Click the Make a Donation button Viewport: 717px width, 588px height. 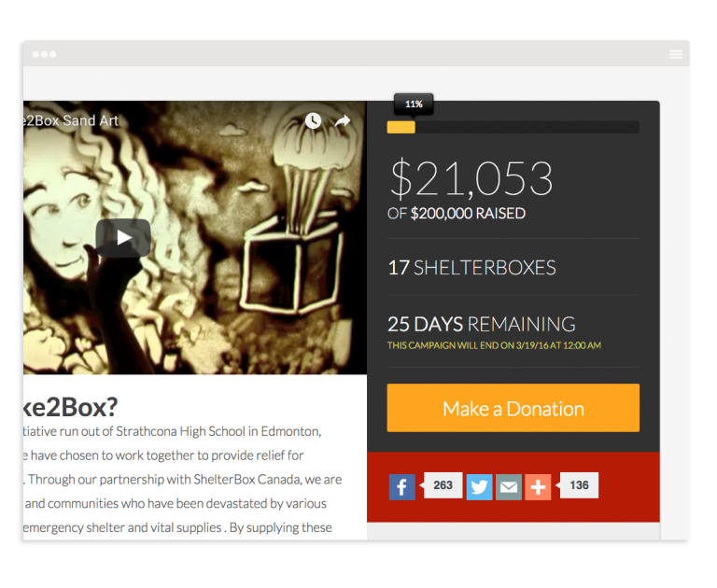[x=513, y=408]
